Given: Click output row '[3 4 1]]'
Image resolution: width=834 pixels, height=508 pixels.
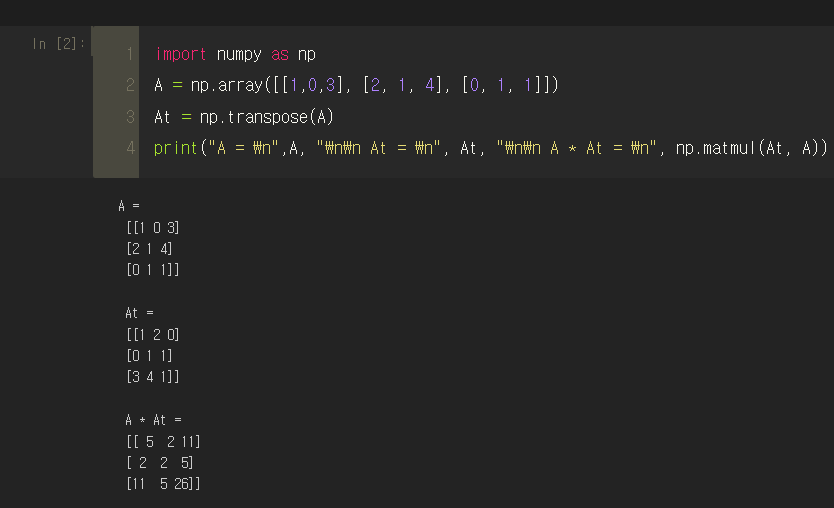Looking at the screenshot, I should coord(153,377).
